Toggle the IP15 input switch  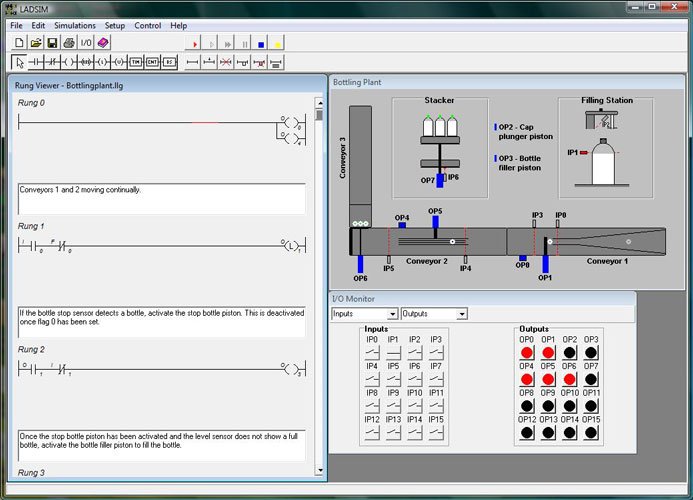(436, 433)
